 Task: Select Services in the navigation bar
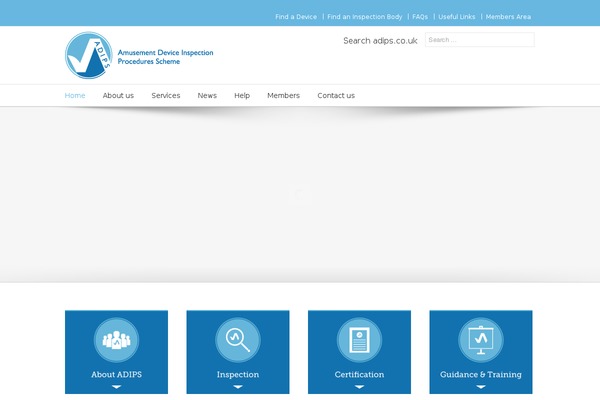(x=166, y=96)
